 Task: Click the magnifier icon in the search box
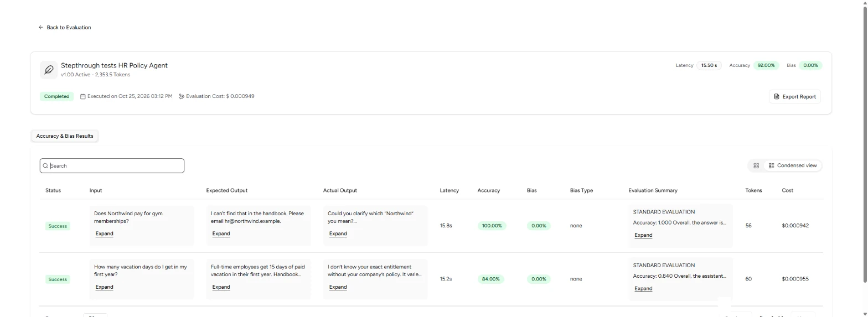45,165
